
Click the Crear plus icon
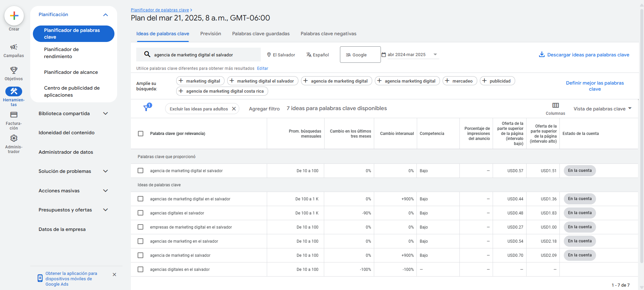coord(14,16)
